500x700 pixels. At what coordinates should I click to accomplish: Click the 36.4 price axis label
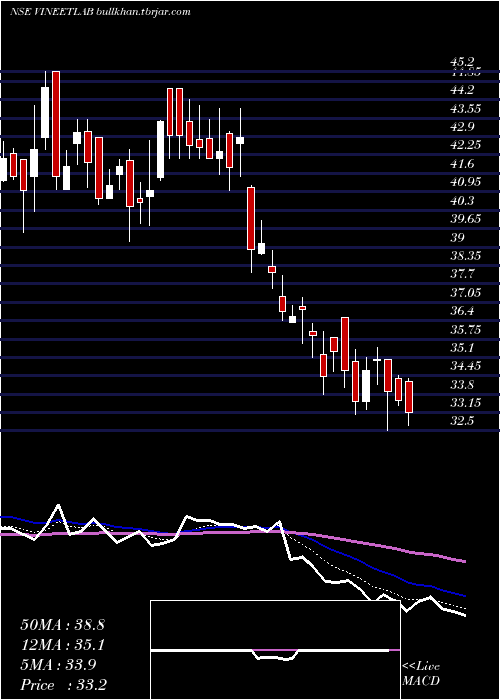[463, 311]
